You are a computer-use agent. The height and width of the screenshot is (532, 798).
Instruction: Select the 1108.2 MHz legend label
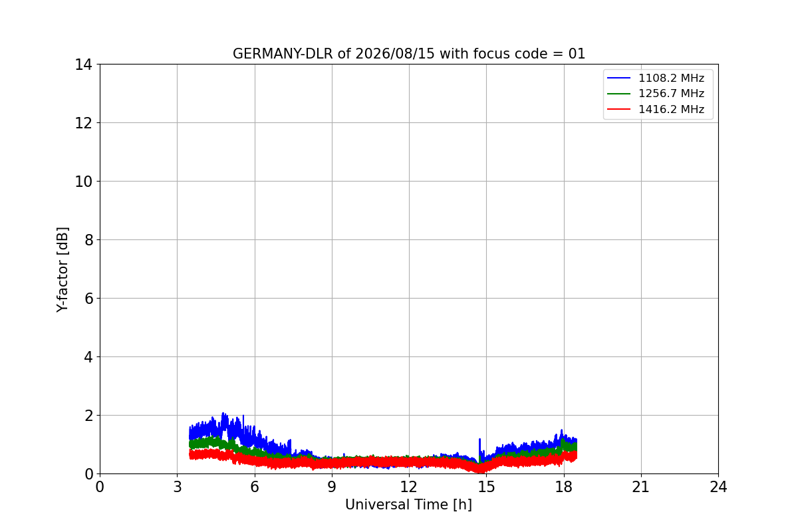point(671,78)
